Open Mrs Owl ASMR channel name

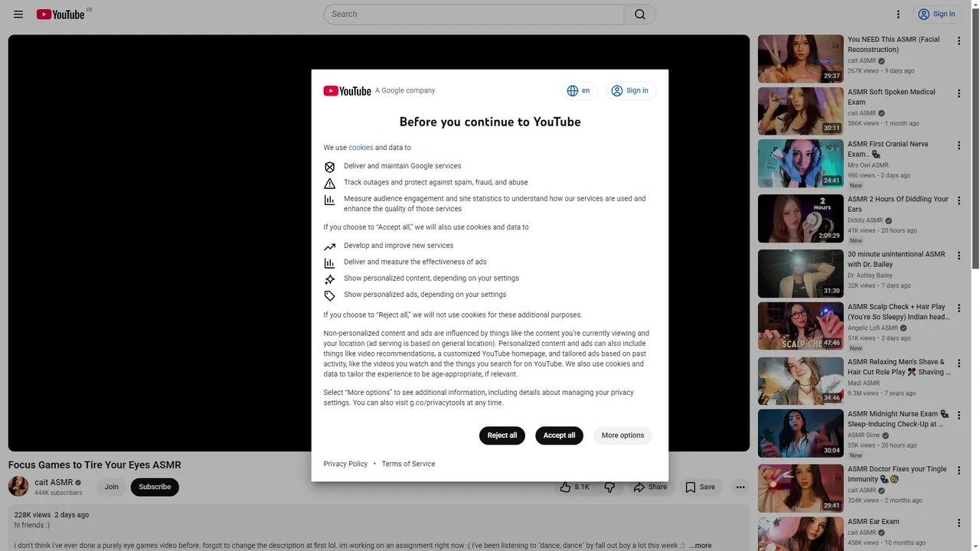pyautogui.click(x=868, y=165)
